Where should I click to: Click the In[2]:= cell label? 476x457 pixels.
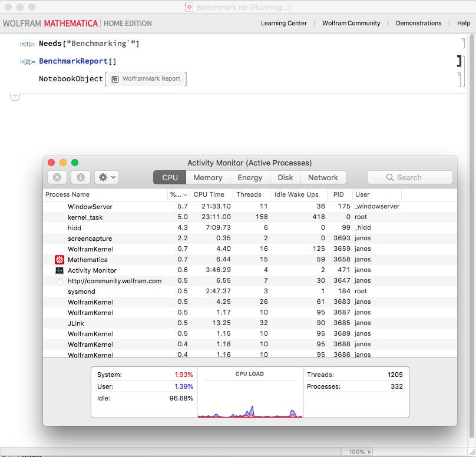27,62
